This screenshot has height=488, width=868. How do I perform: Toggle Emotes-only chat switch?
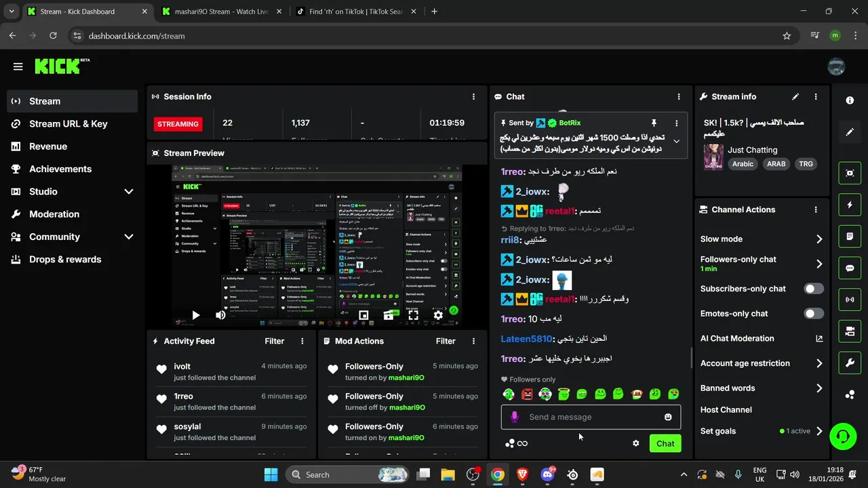tap(814, 314)
